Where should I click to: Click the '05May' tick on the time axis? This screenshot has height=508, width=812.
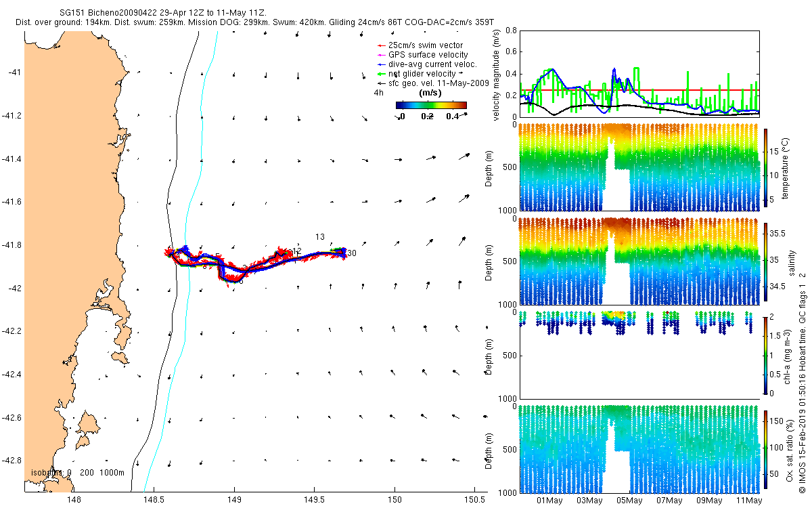point(629,501)
